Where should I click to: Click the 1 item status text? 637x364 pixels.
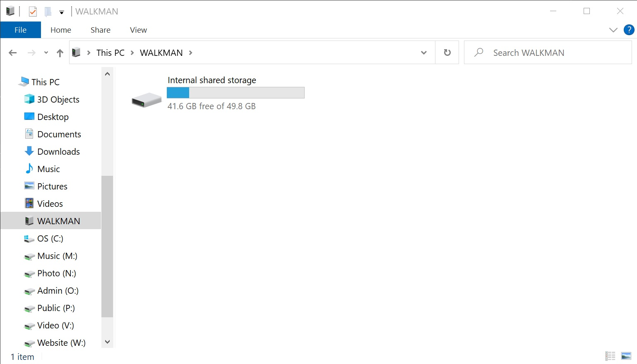(22, 357)
